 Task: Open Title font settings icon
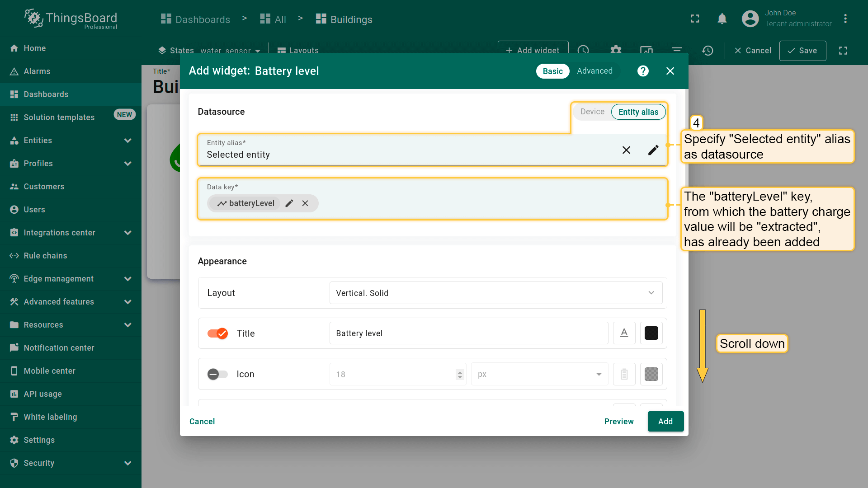(x=624, y=333)
